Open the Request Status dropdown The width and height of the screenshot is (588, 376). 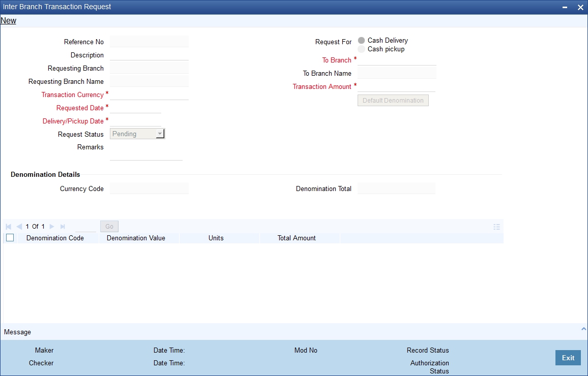(x=137, y=134)
